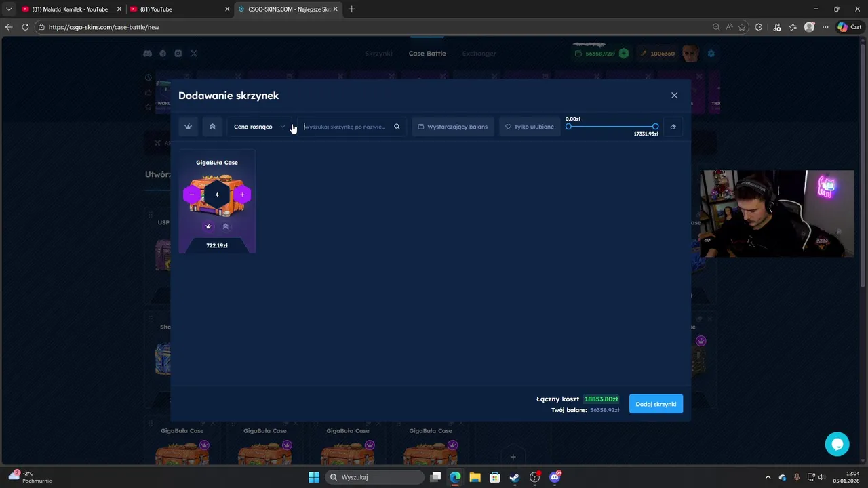This screenshot has height=488, width=868.
Task: Reload the current page
Action: pyautogui.click(x=25, y=27)
